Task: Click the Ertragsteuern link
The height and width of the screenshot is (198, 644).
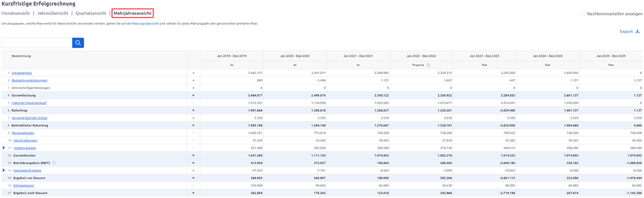Action: click(x=22, y=185)
